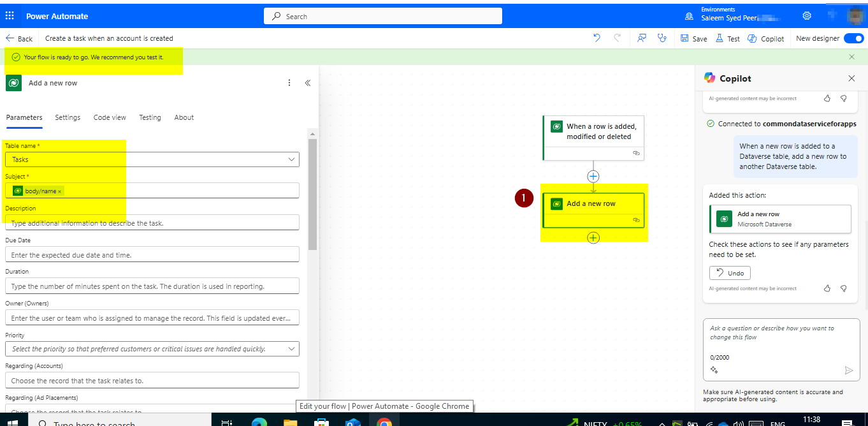Save the flow
Viewport: 868px width, 426px height.
click(x=693, y=38)
